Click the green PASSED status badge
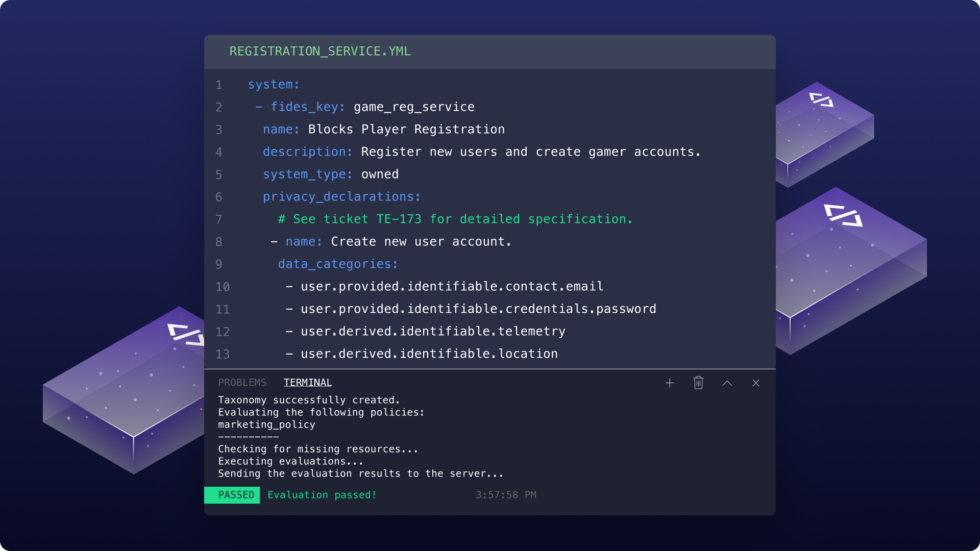 [x=232, y=495]
